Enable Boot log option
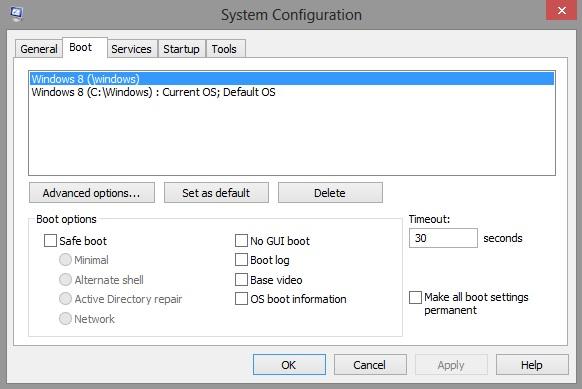The image size is (582, 389). click(x=241, y=260)
